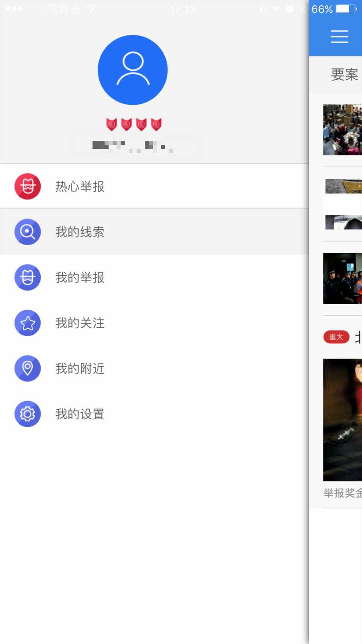Switch to the 要案 tab

click(344, 74)
